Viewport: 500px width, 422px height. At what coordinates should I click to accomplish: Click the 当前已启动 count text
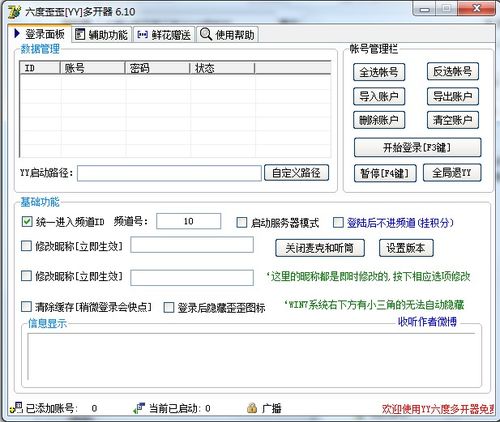[x=208, y=408]
